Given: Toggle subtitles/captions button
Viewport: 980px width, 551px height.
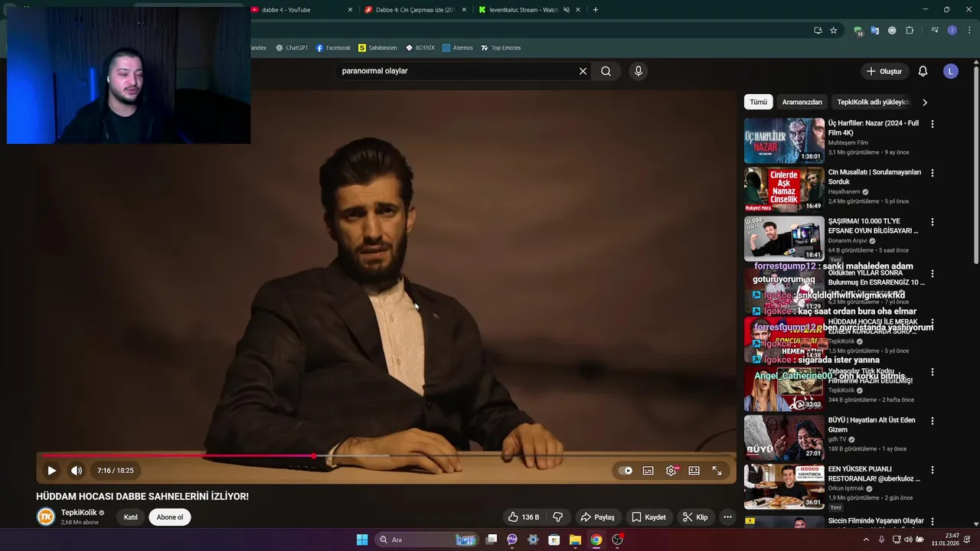Looking at the screenshot, I should [x=648, y=471].
